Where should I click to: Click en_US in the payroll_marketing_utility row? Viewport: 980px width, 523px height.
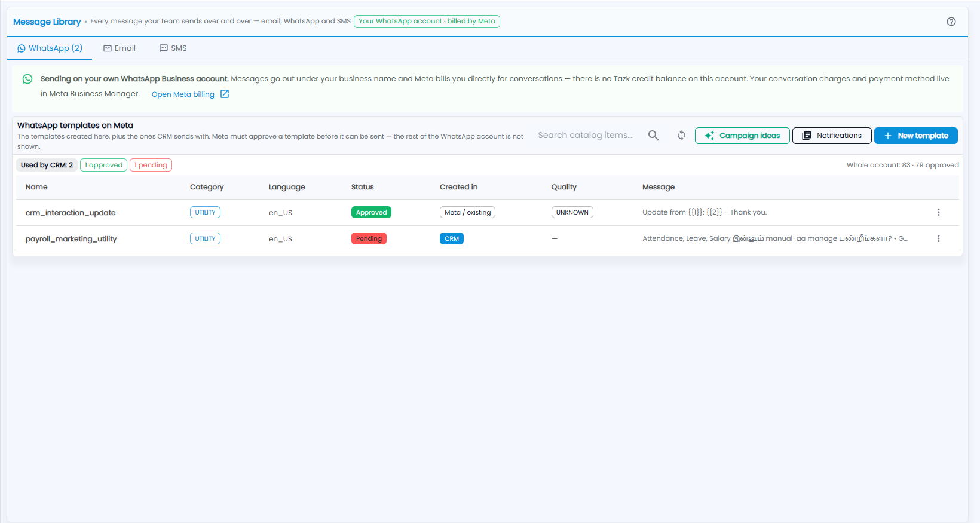tap(280, 239)
